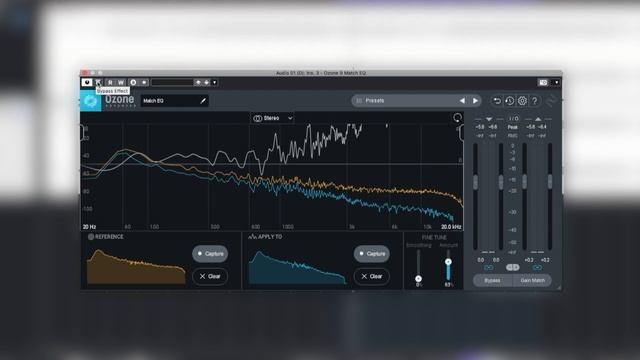Load the previous host preset

pos(198,82)
